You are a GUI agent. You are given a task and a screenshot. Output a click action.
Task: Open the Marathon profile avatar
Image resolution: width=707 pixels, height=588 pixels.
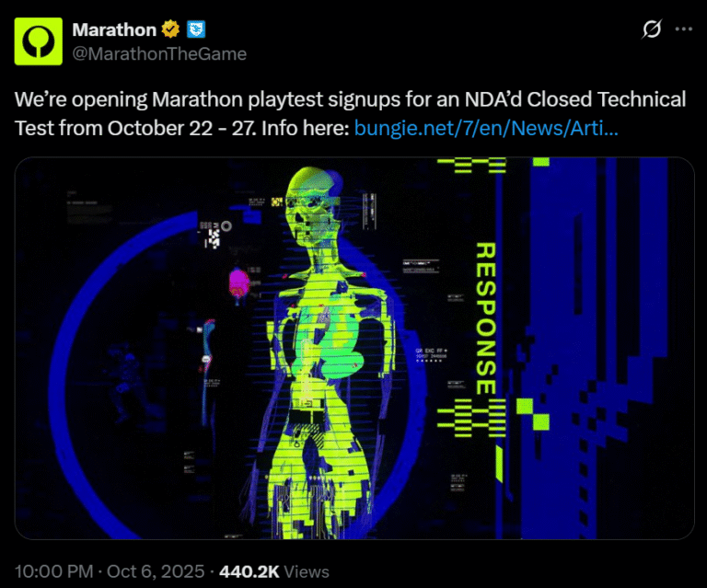pos(39,41)
